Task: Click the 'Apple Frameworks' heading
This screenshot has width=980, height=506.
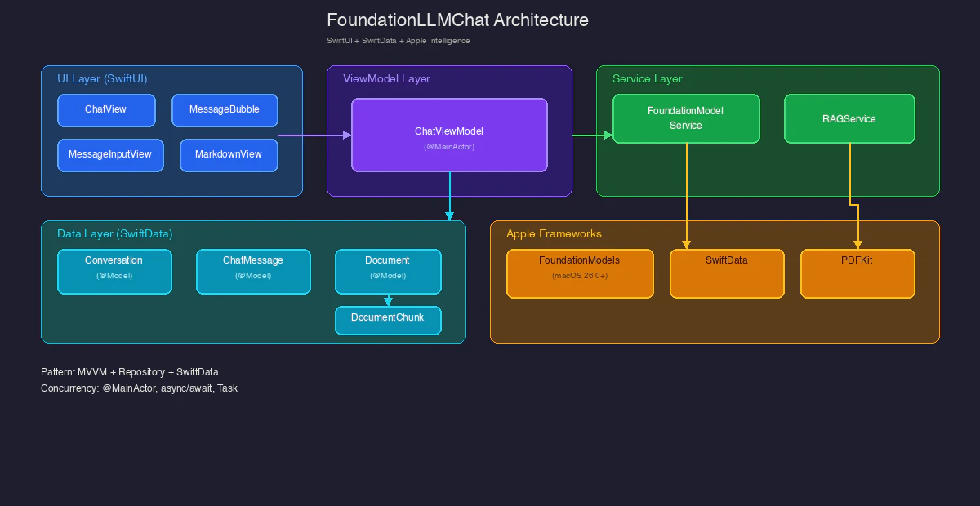Action: pyautogui.click(x=554, y=234)
